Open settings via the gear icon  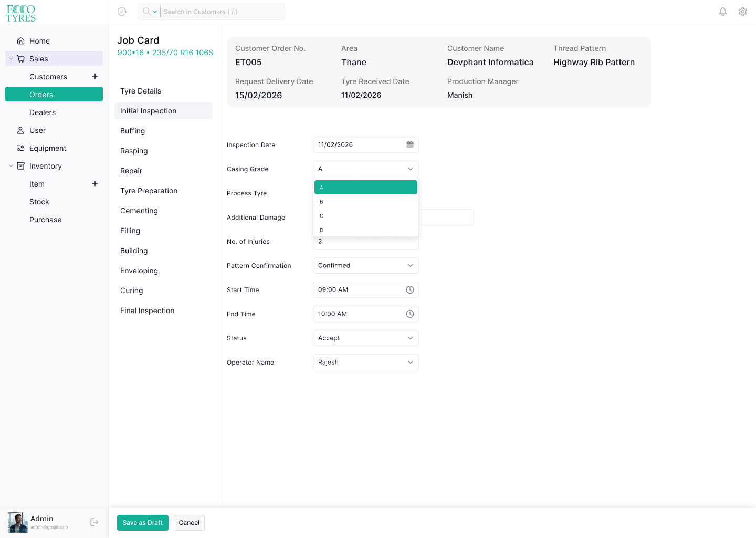[x=743, y=12]
